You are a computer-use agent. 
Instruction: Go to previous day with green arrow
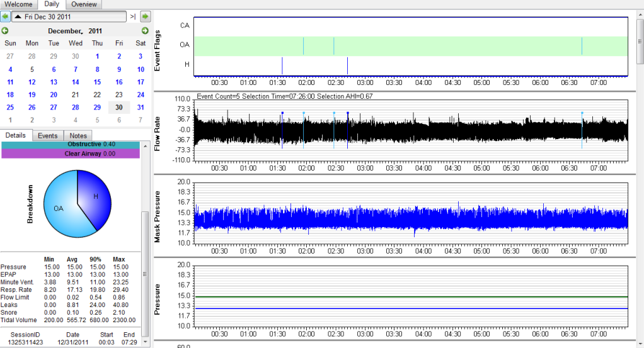[x=6, y=16]
